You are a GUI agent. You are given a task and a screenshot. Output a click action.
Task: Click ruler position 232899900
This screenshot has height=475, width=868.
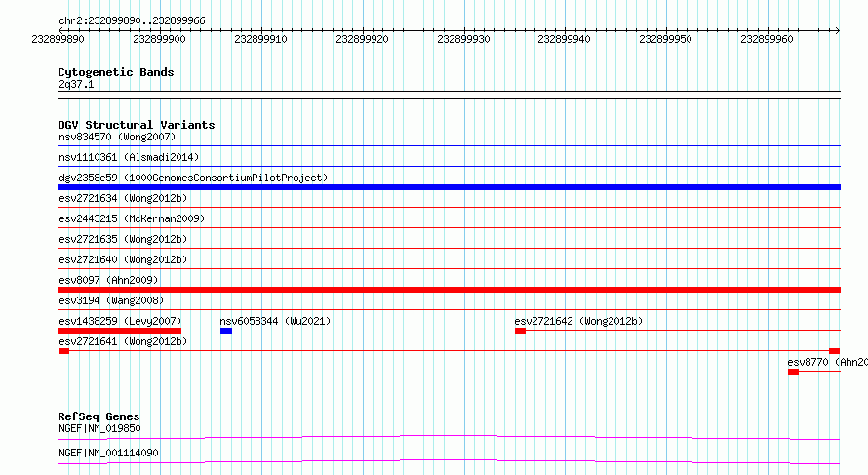[159, 39]
